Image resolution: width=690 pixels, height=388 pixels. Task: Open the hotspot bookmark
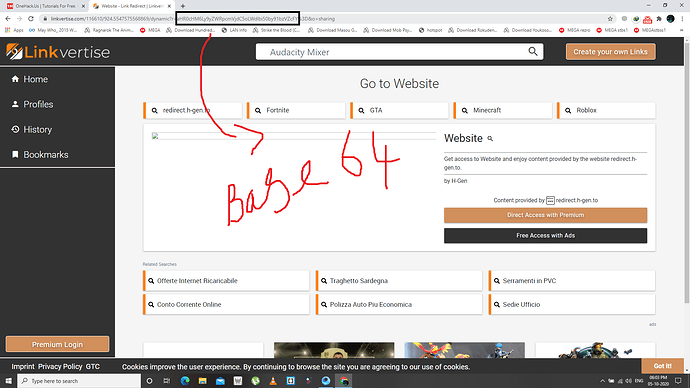pyautogui.click(x=430, y=30)
